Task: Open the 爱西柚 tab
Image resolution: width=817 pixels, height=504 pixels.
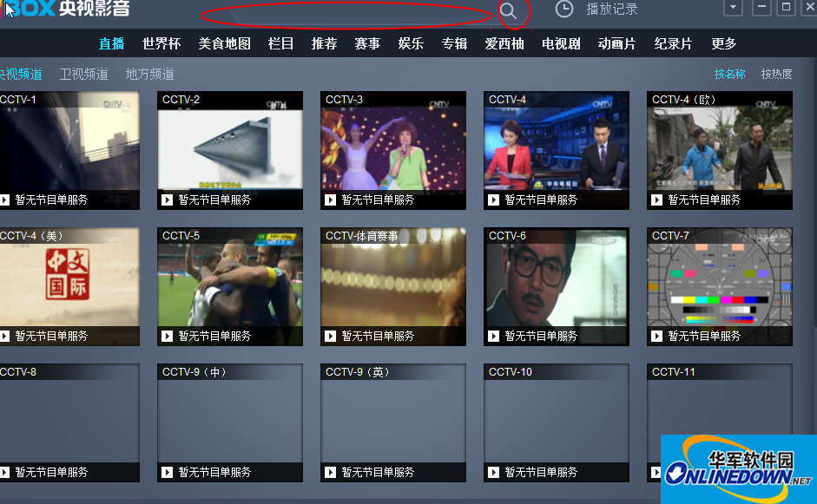Action: coord(504,43)
